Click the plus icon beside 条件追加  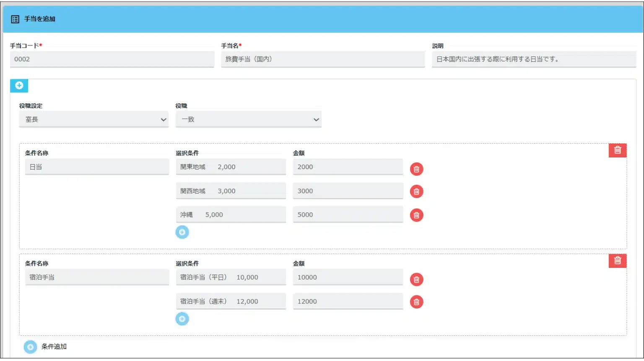tap(30, 347)
